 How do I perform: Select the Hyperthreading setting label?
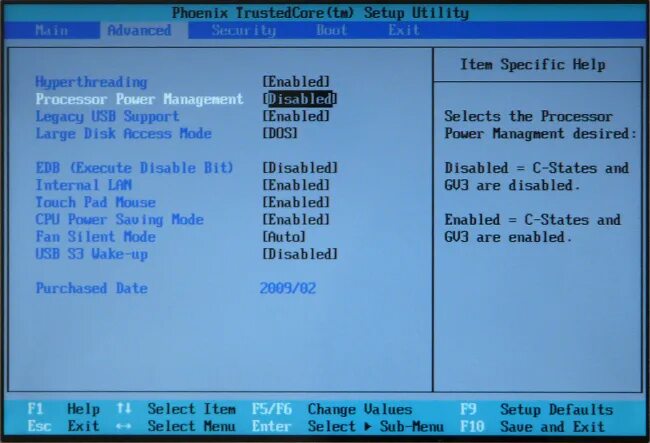(x=91, y=82)
